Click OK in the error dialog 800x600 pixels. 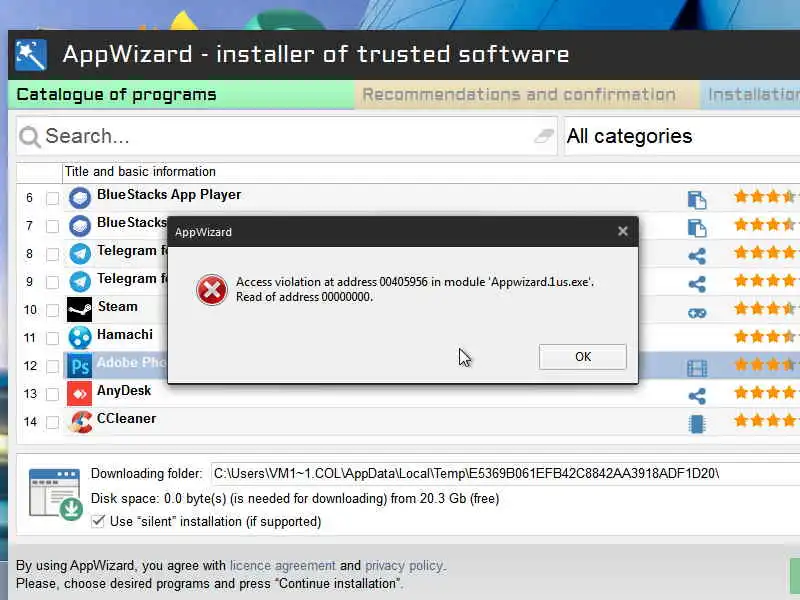tap(583, 357)
